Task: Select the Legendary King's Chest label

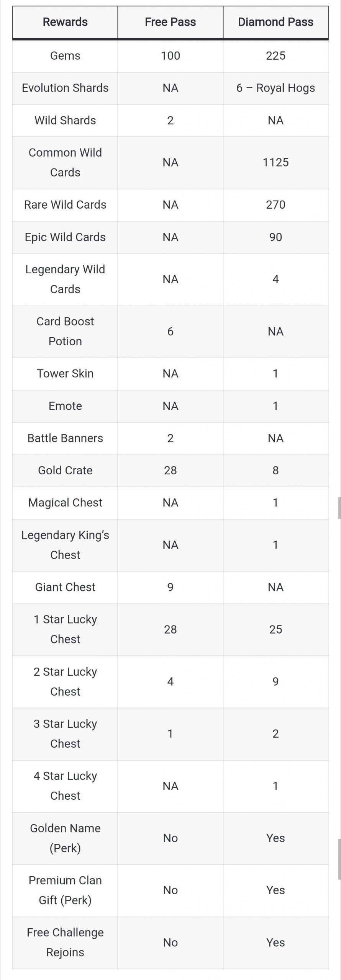Action: point(65,545)
